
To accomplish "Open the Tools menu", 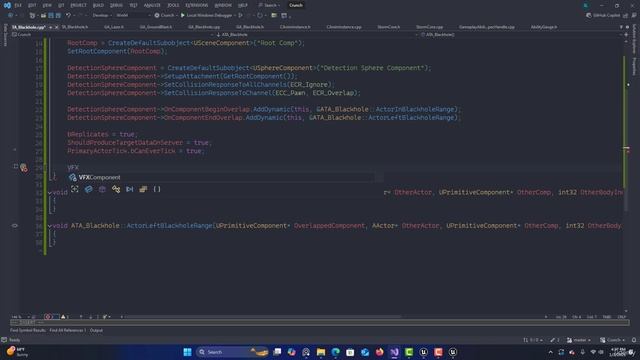I will pos(173,5).
